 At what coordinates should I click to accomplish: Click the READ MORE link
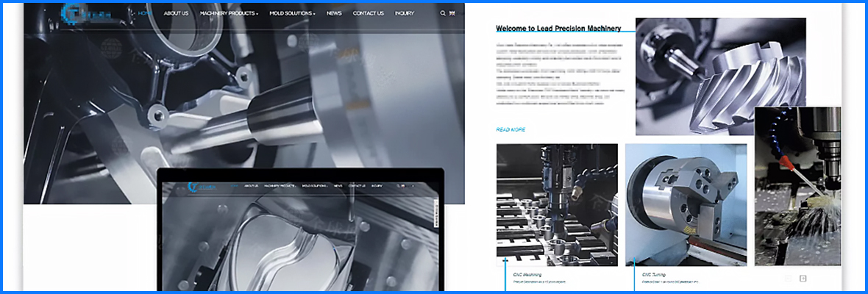pos(511,130)
